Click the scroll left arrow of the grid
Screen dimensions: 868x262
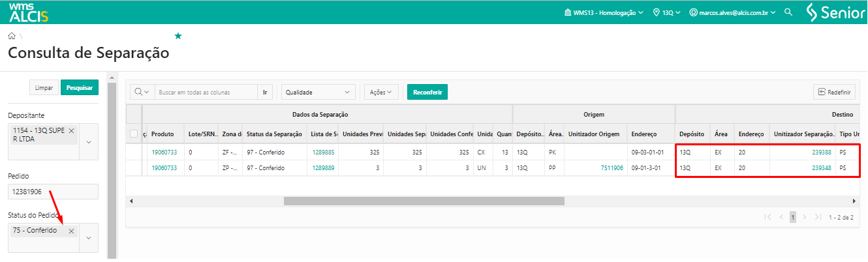131,201
